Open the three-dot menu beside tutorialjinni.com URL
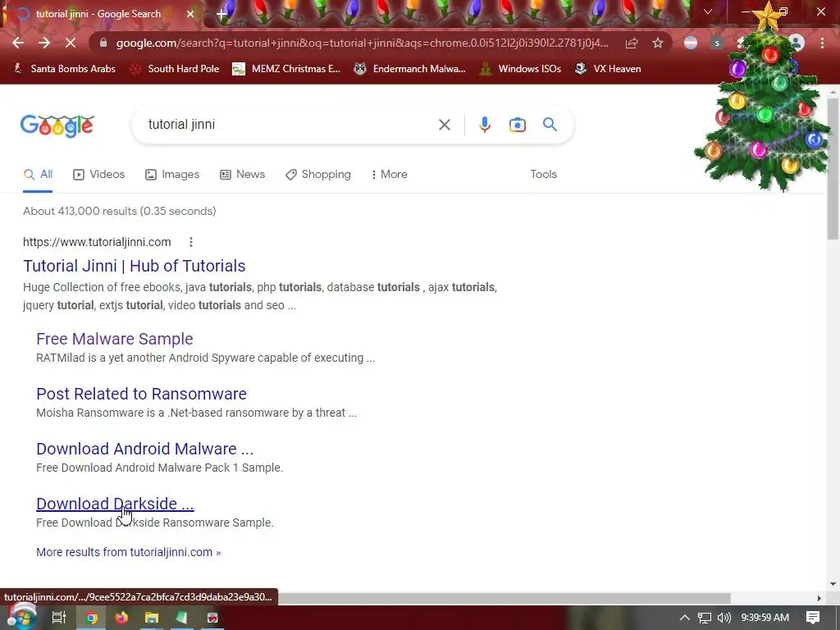 click(190, 242)
